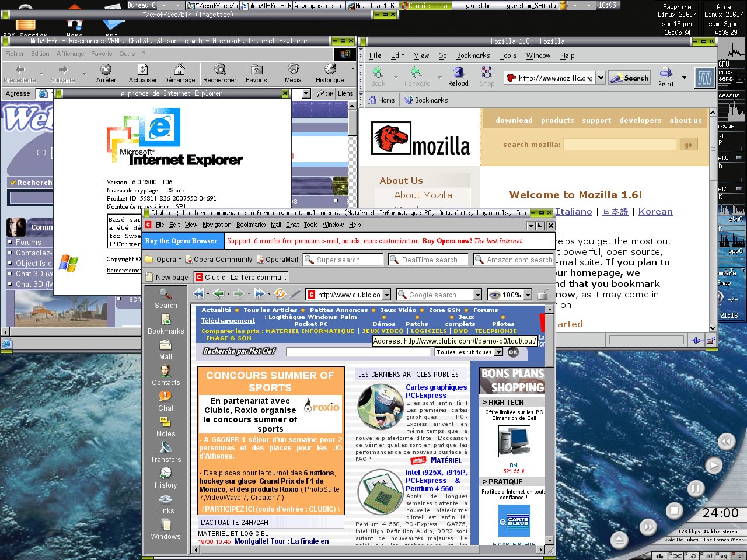This screenshot has height=560, width=747.
Task: Click Historique in the Internet Explorer toolbar
Action: tap(330, 74)
